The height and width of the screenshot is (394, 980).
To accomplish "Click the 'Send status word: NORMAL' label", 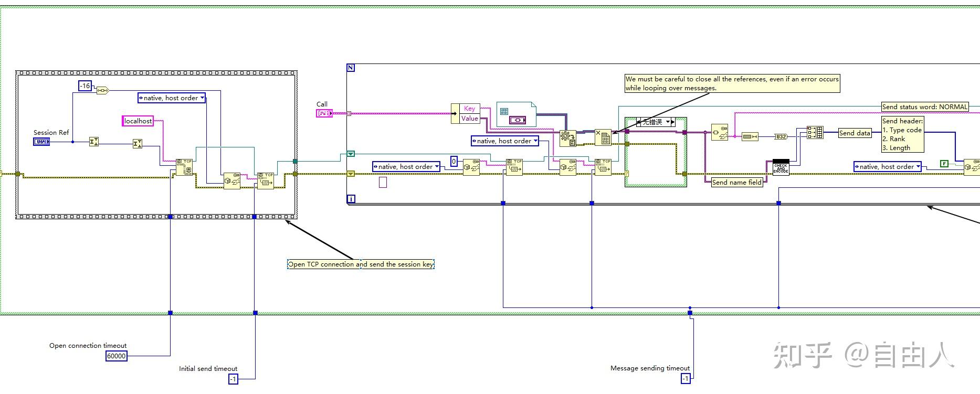I will coord(925,107).
